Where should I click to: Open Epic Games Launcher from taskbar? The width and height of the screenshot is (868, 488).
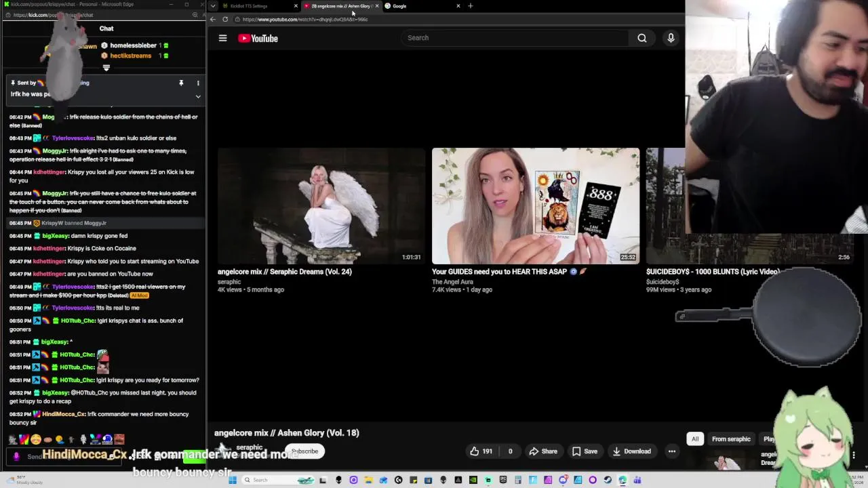click(503, 480)
